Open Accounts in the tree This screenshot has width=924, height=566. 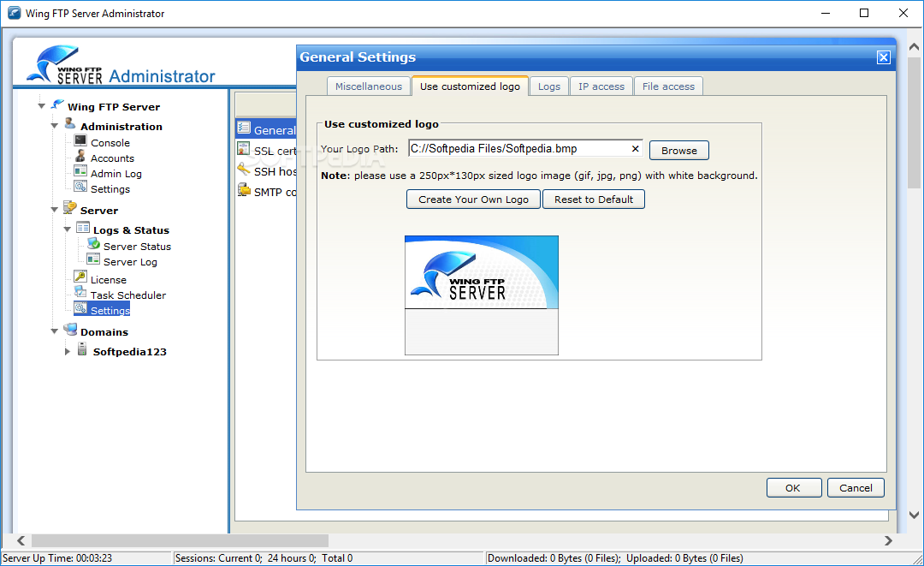113,158
